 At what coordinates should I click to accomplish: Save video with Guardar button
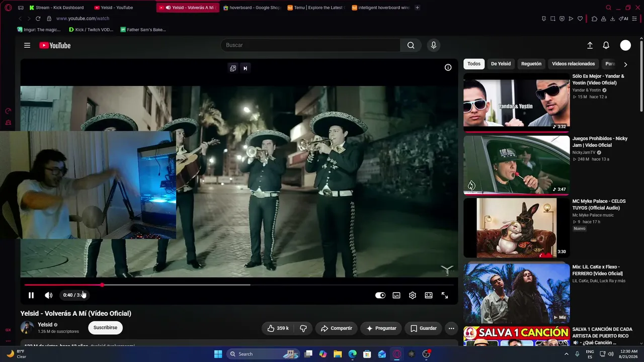(423, 328)
